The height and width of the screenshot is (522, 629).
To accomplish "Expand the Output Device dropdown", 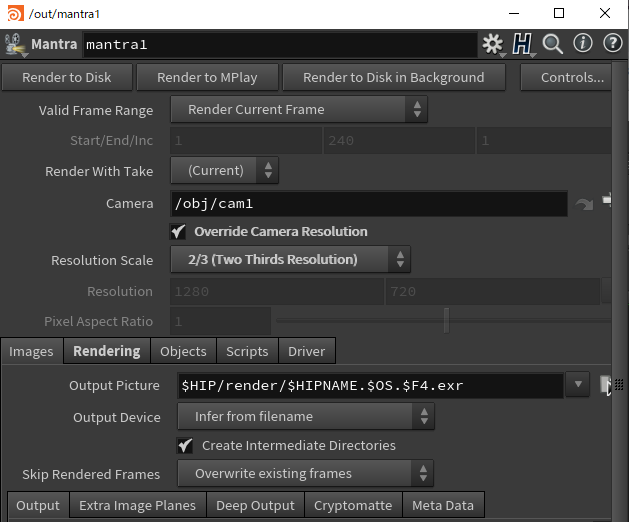I will tap(306, 416).
